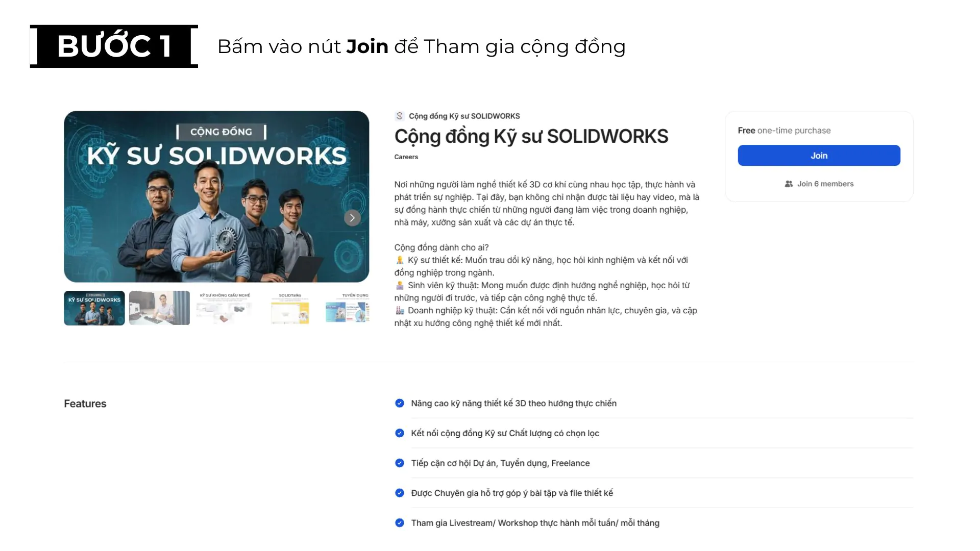
Task: Click the checkmark icon beside 'Nâng cao kỹ năng'
Action: [x=400, y=403]
